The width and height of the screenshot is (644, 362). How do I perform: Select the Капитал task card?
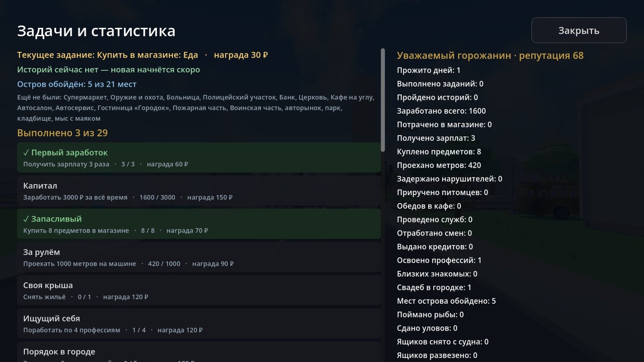199,191
